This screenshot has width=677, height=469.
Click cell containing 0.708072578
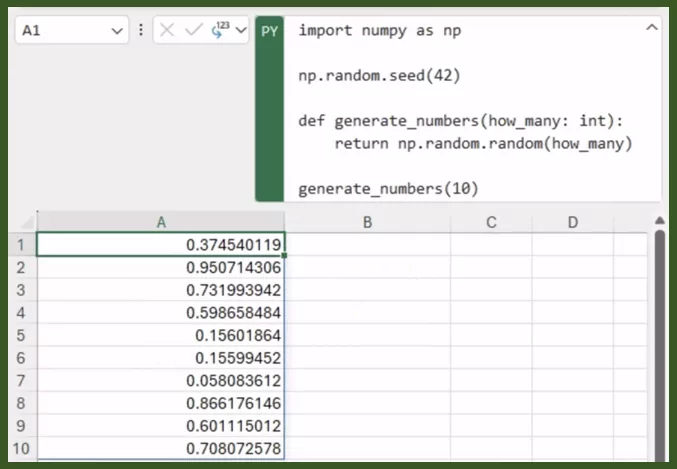click(x=160, y=448)
